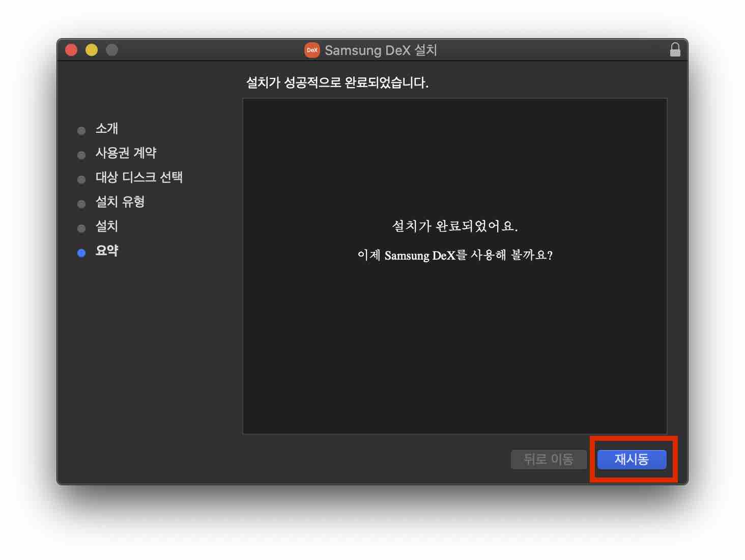745x560 pixels.
Task: Click the Samsung DeX icon in title
Action: [x=312, y=50]
